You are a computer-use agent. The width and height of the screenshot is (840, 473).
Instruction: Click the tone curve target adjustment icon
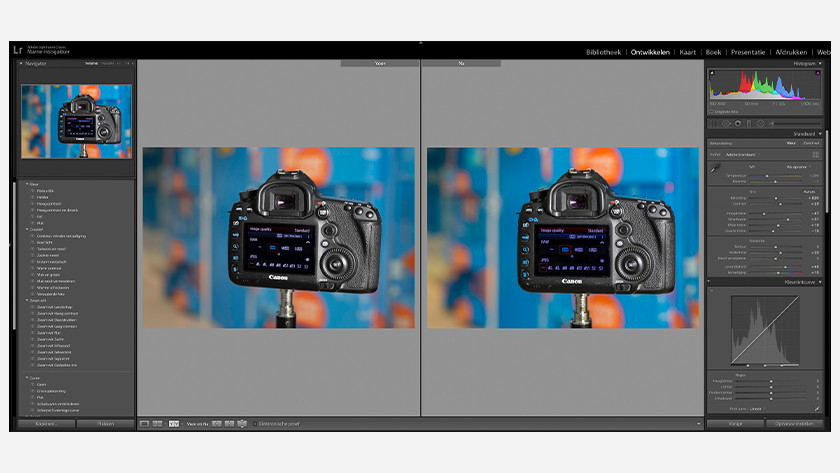[x=712, y=291]
